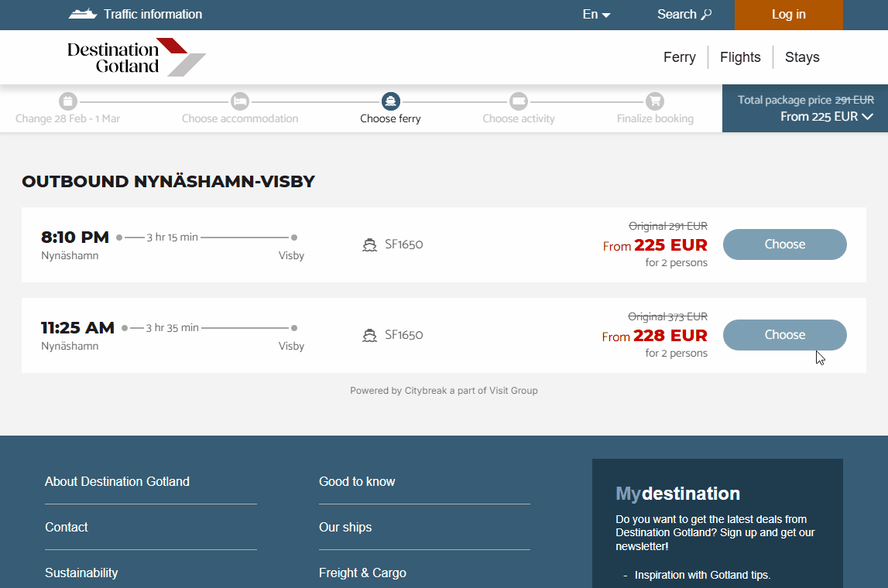Click the 3 hr 35 min duration
The image size is (888, 588).
coord(172,328)
